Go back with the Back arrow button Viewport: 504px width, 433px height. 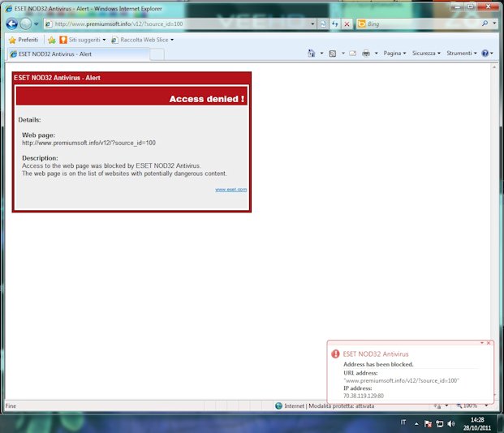(12, 24)
